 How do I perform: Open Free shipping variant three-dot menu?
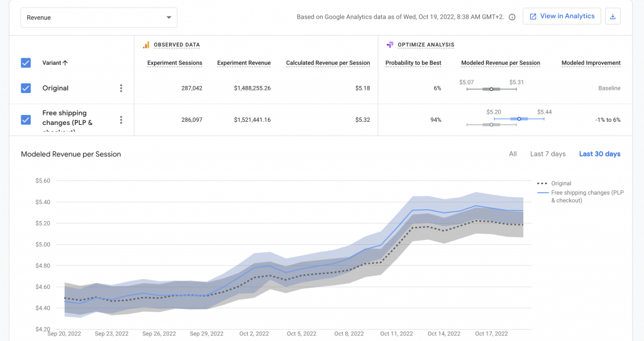tap(121, 120)
